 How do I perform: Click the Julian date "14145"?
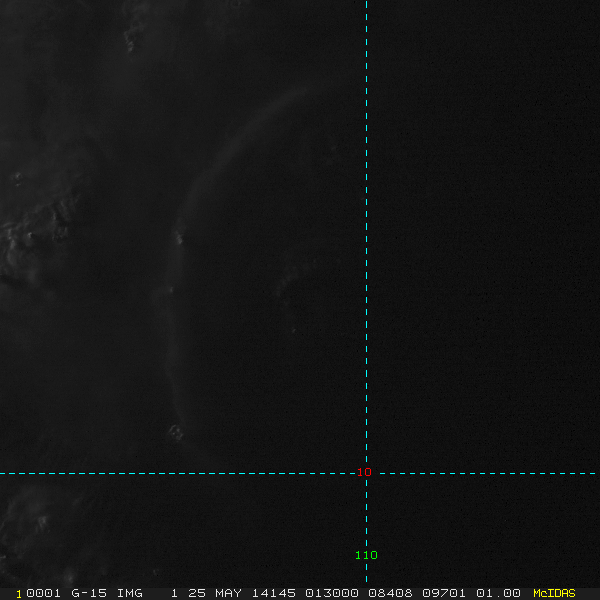[273, 593]
